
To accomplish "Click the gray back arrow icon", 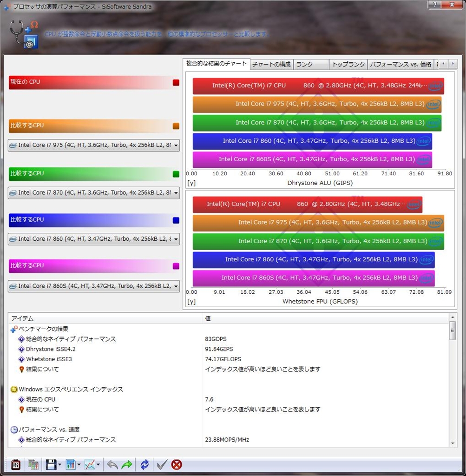I will [112, 464].
